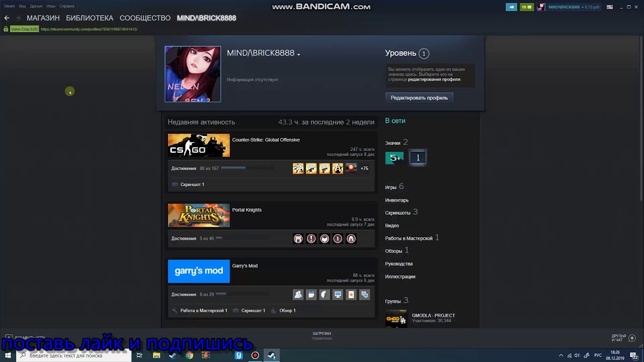Go to the МАГАЗИН tab
This screenshot has height=362, width=644.
tap(43, 18)
